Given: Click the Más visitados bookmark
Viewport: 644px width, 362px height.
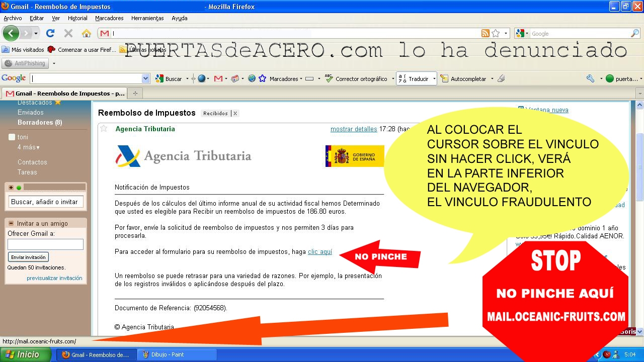Looking at the screenshot, I should pos(23,50).
